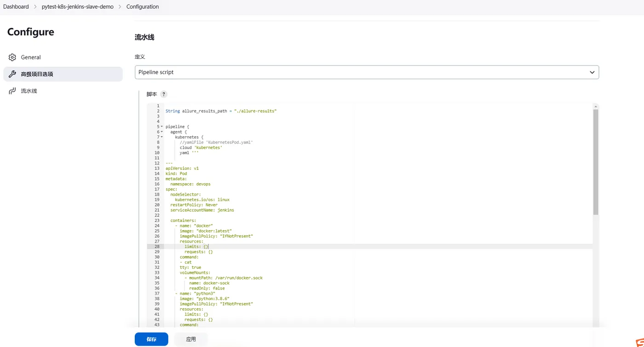
Task: Click the 流水线 section heading
Action: click(144, 37)
